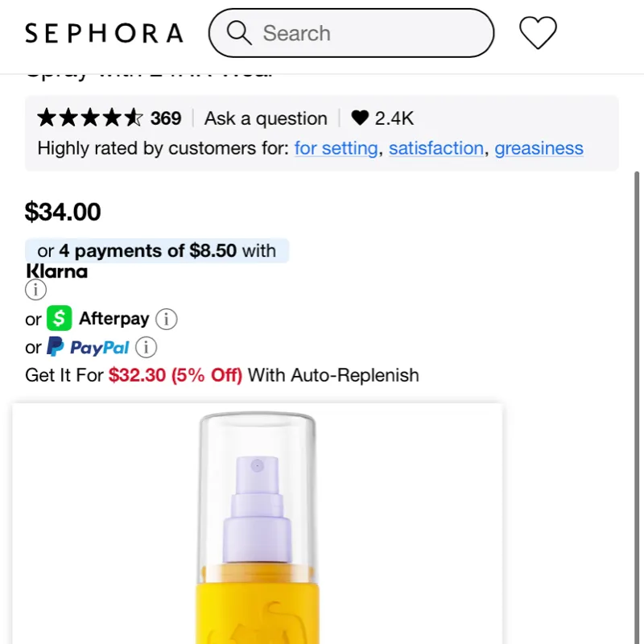The height and width of the screenshot is (644, 644).
Task: Open Afterpay info icon
Action: pos(166,320)
